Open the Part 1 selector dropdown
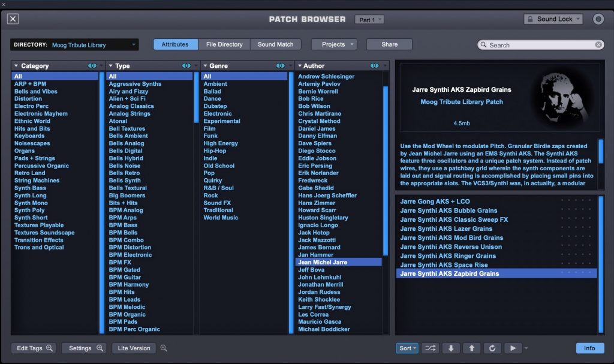This screenshot has width=614, height=364. [x=369, y=20]
